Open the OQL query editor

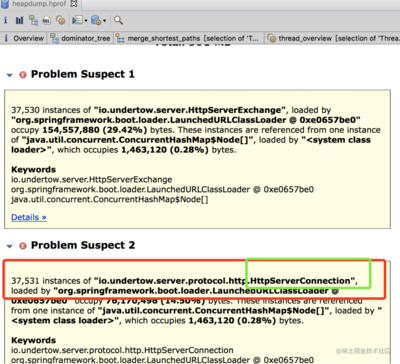[x=47, y=21]
